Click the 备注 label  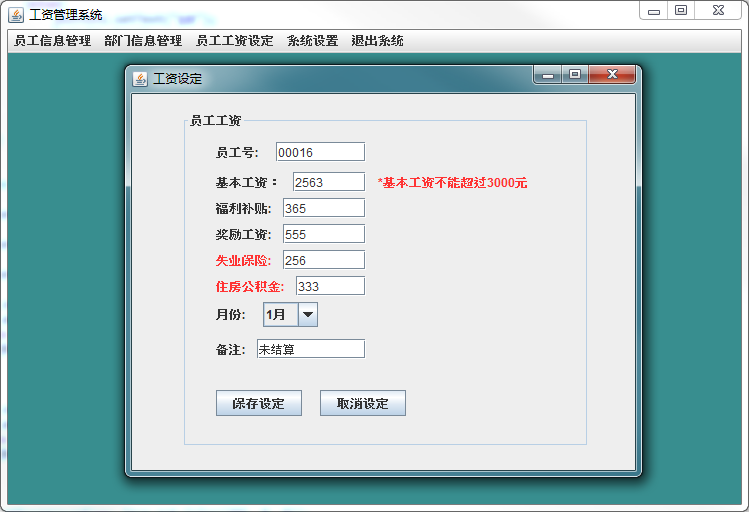click(x=231, y=350)
